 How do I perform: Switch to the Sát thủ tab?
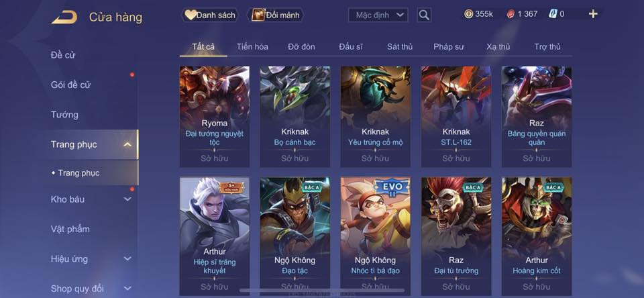[x=400, y=47]
